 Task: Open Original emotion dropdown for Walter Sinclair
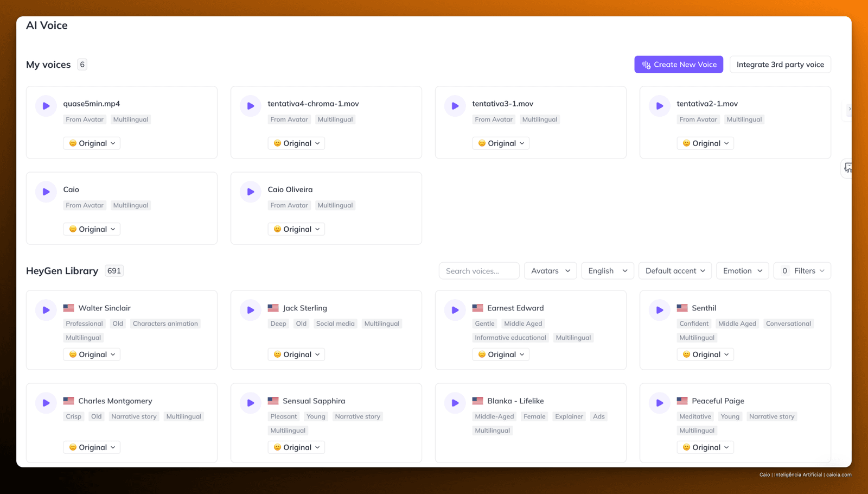click(x=92, y=354)
